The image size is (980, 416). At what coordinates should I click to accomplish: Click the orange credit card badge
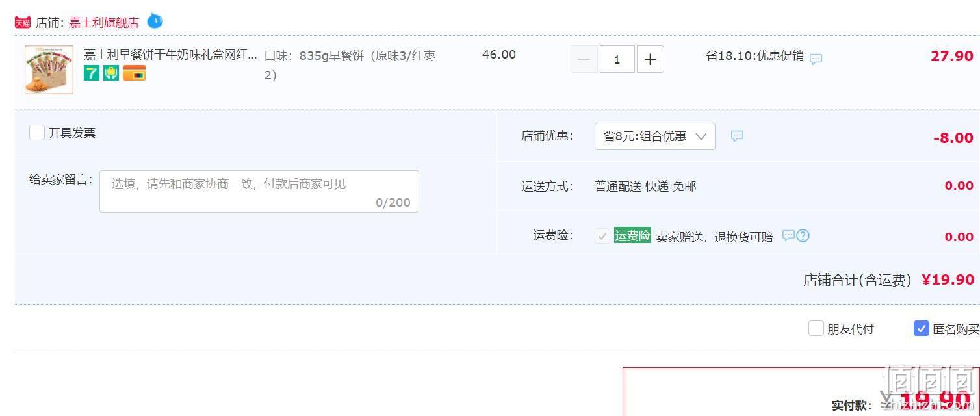pos(134,73)
